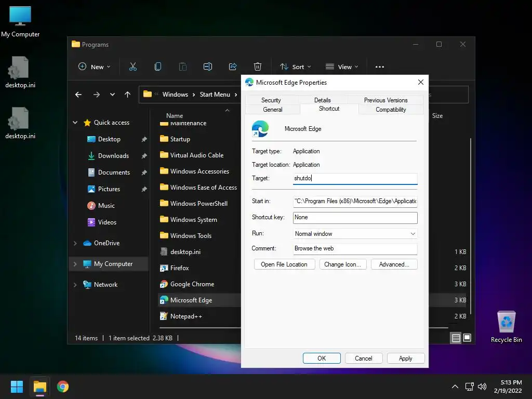Click chevron after Start Menu in address bar
532x399 pixels.
click(x=236, y=95)
